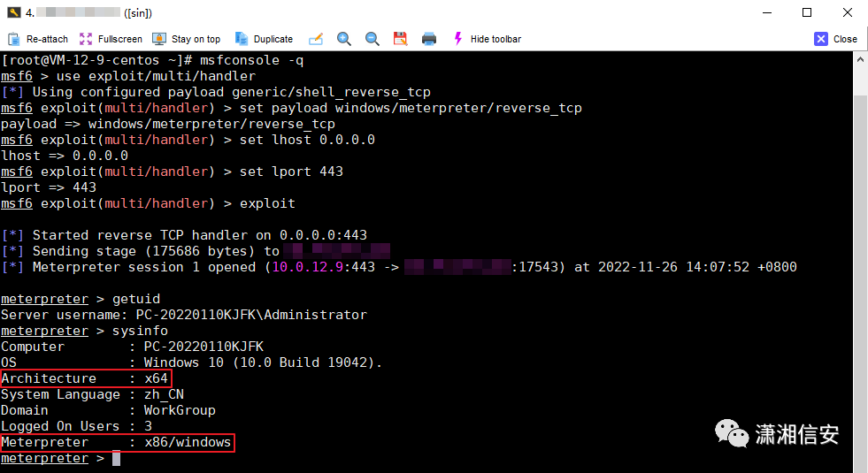Switch the terminal to Fullscreen
Screen dimensions: 868x473
111,39
